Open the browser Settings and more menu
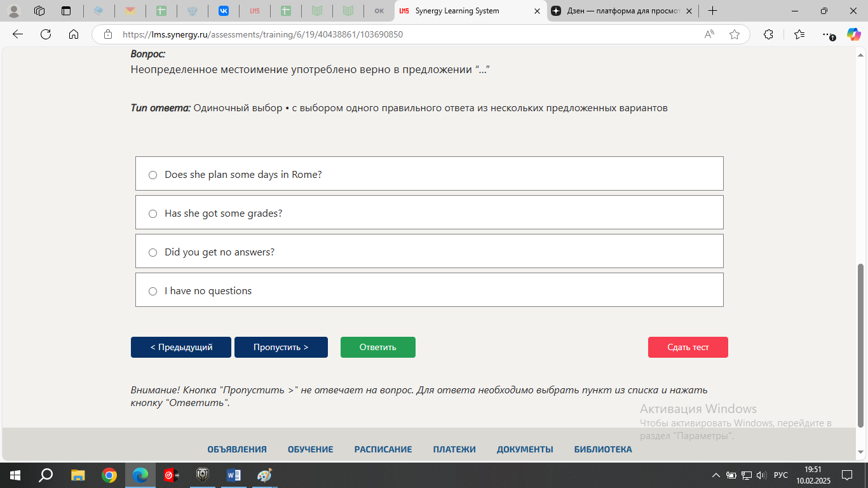This screenshot has height=488, width=868. click(826, 35)
